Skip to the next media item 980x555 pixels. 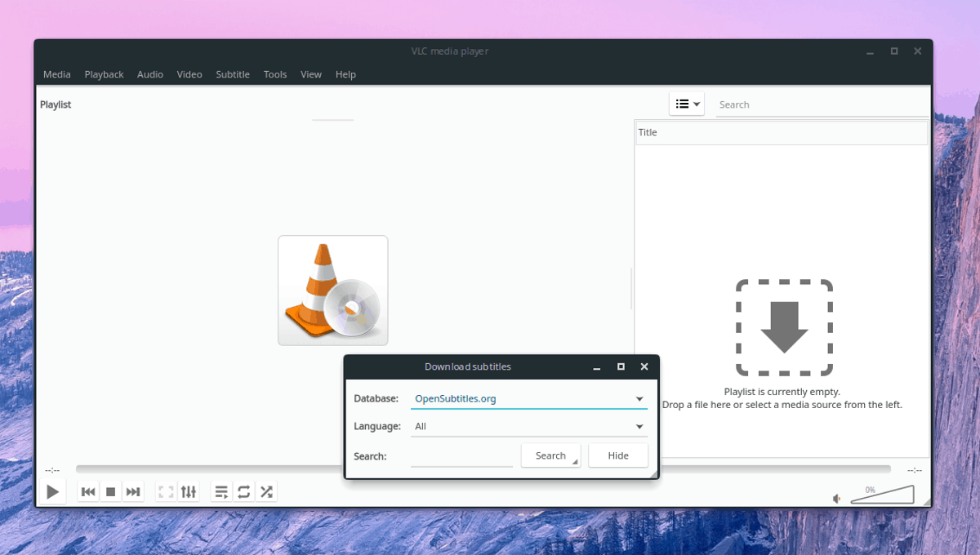[x=133, y=491]
